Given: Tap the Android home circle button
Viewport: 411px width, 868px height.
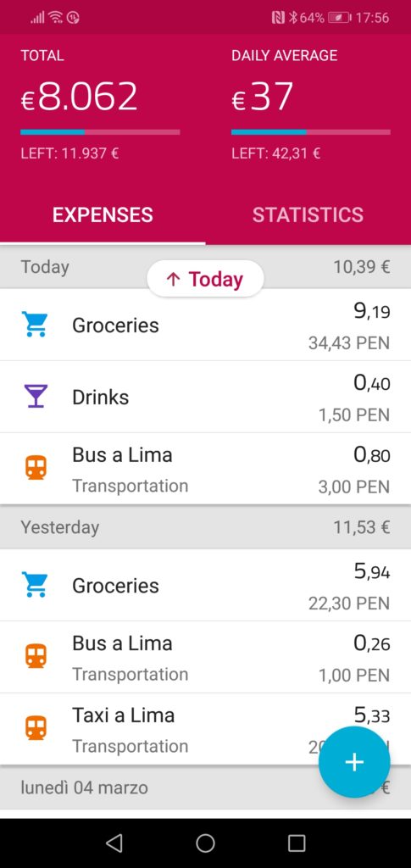Looking at the screenshot, I should click(205, 843).
